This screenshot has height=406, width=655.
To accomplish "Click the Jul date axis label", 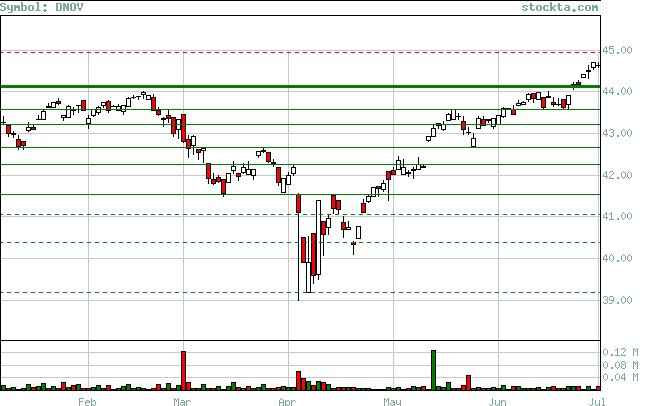I will click(x=597, y=401).
